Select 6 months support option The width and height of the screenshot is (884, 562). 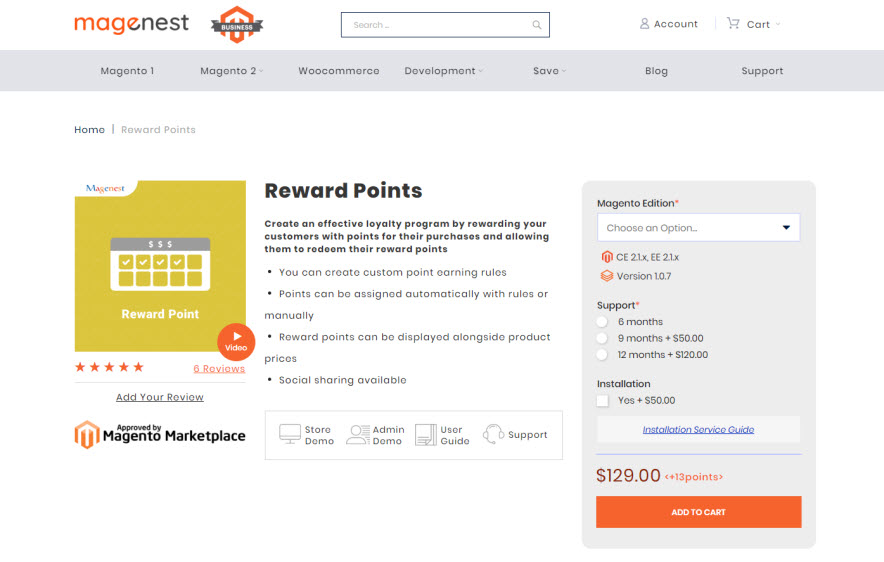602,322
